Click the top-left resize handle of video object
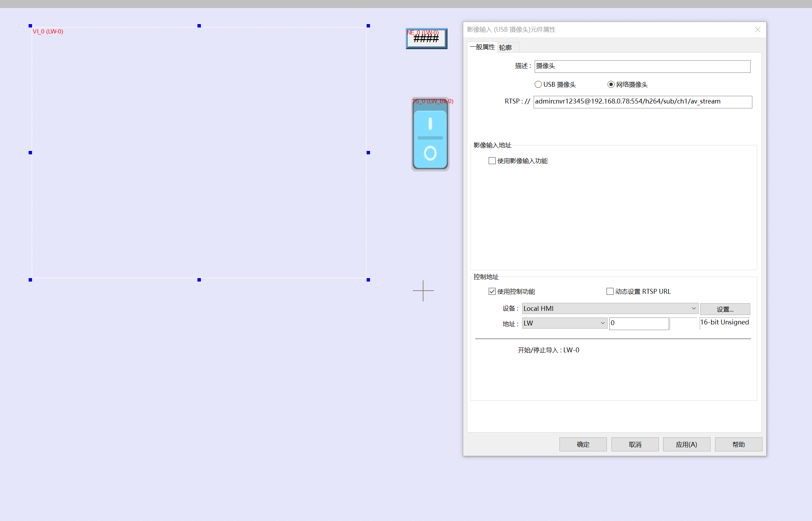Image resolution: width=812 pixels, height=521 pixels. click(x=30, y=26)
